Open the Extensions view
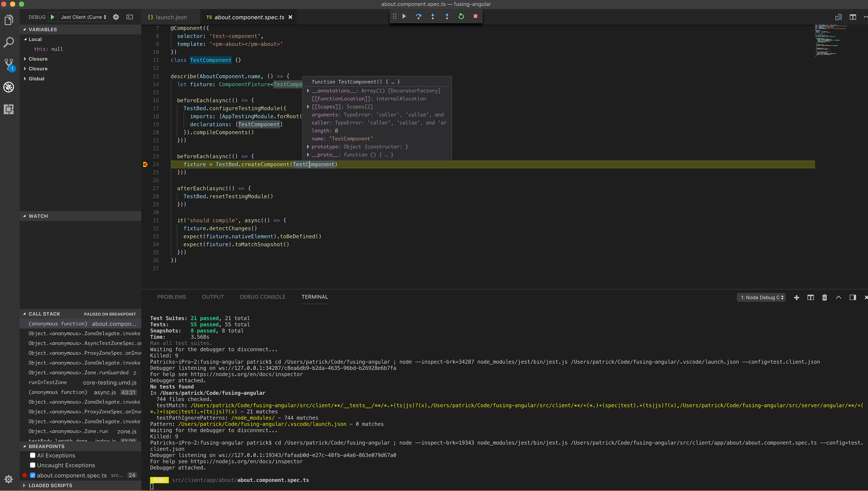This screenshot has width=868, height=491. point(8,109)
